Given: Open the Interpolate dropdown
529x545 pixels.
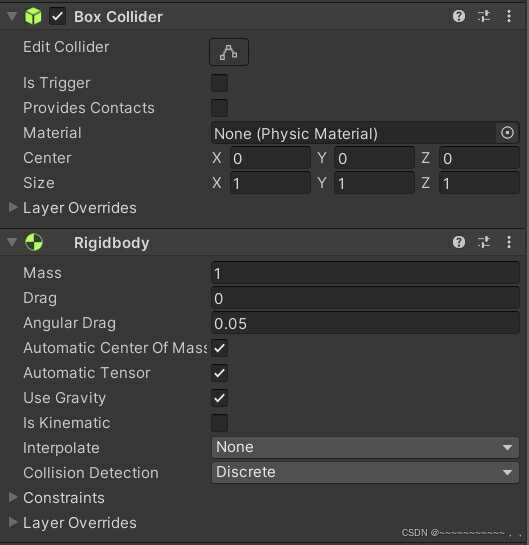Looking at the screenshot, I should tap(365, 447).
